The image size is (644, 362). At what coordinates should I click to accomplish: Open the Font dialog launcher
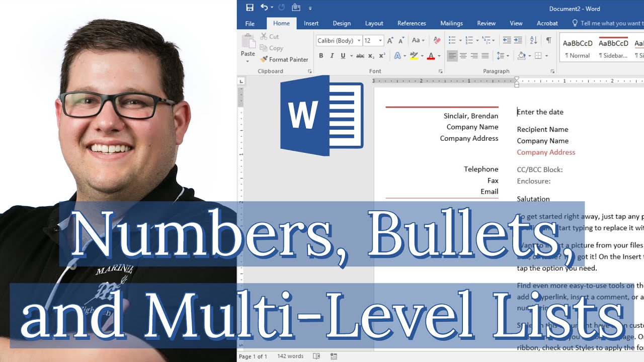click(441, 71)
